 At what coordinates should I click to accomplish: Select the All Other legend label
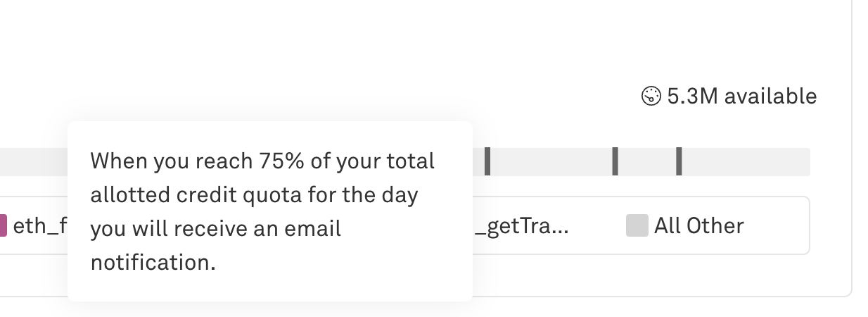698,225
